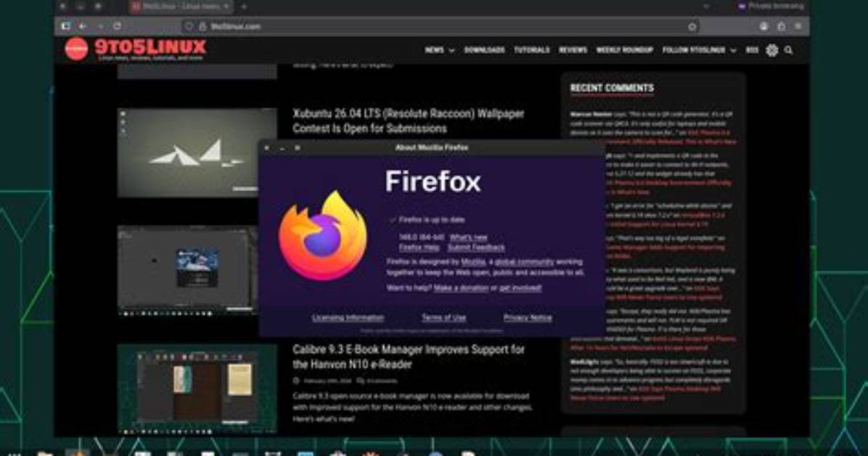Click the site padlock security icon
The width and height of the screenshot is (868, 456).
(x=202, y=26)
